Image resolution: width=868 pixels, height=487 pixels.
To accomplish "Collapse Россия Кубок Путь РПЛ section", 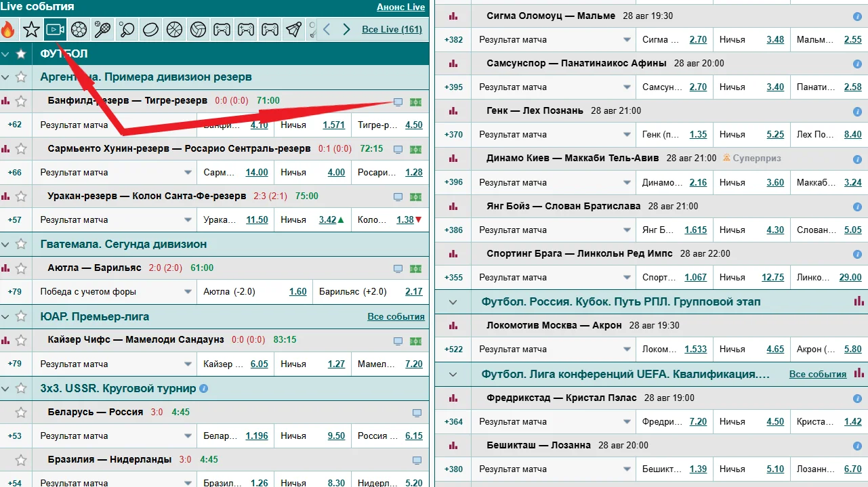I will [453, 302].
